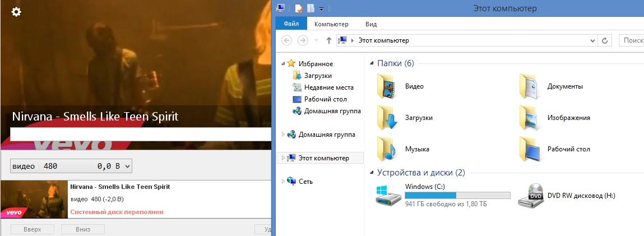Select the Рабочий стол folder icon in main pane
644x236 pixels.
529,149
